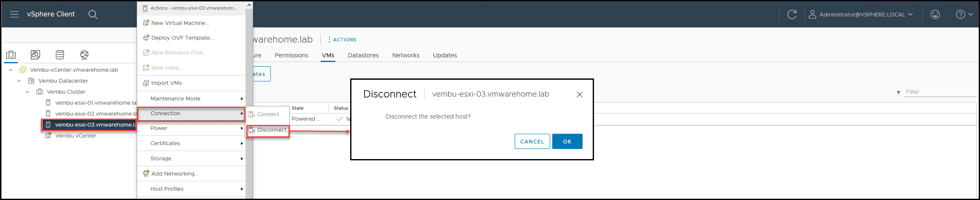Open Administrator@VSPHERE.LOCAL user dropdown

pos(861,14)
